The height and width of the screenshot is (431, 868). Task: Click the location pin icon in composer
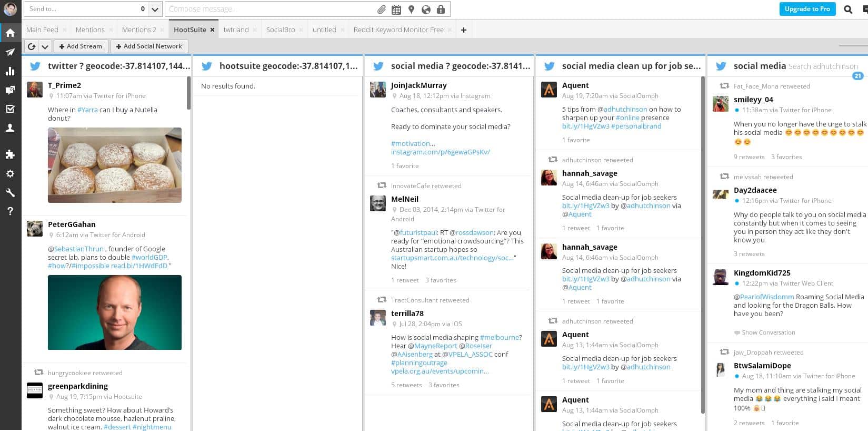[411, 9]
